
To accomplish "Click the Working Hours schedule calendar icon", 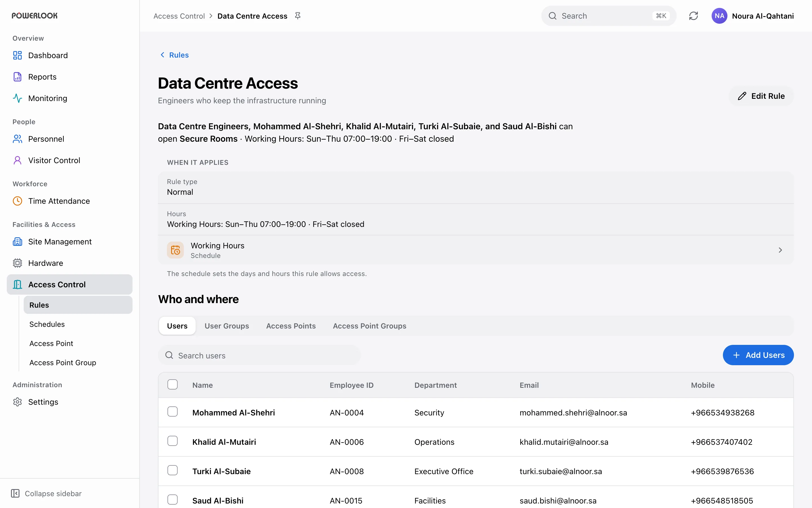I will pyautogui.click(x=175, y=250).
